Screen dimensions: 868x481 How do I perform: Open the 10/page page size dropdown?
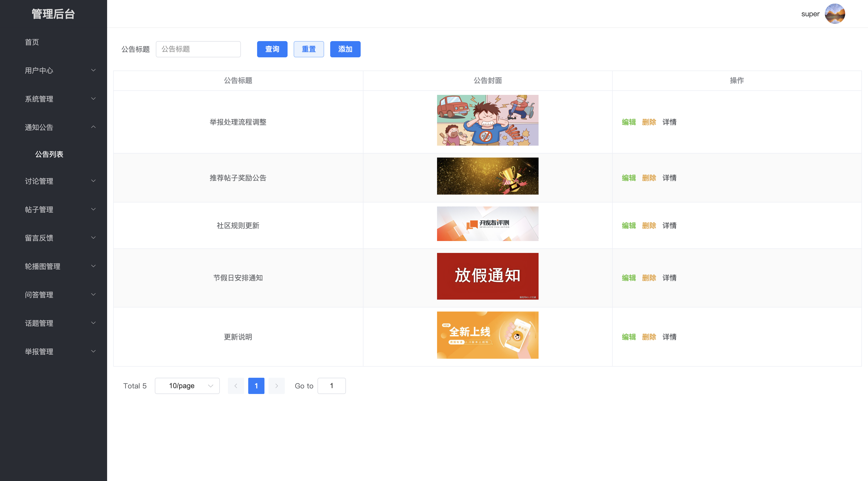187,386
